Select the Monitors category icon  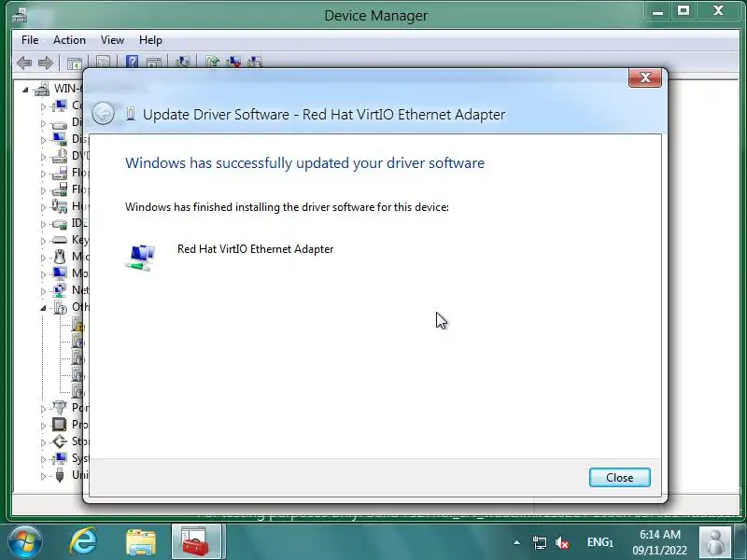pyautogui.click(x=60, y=273)
